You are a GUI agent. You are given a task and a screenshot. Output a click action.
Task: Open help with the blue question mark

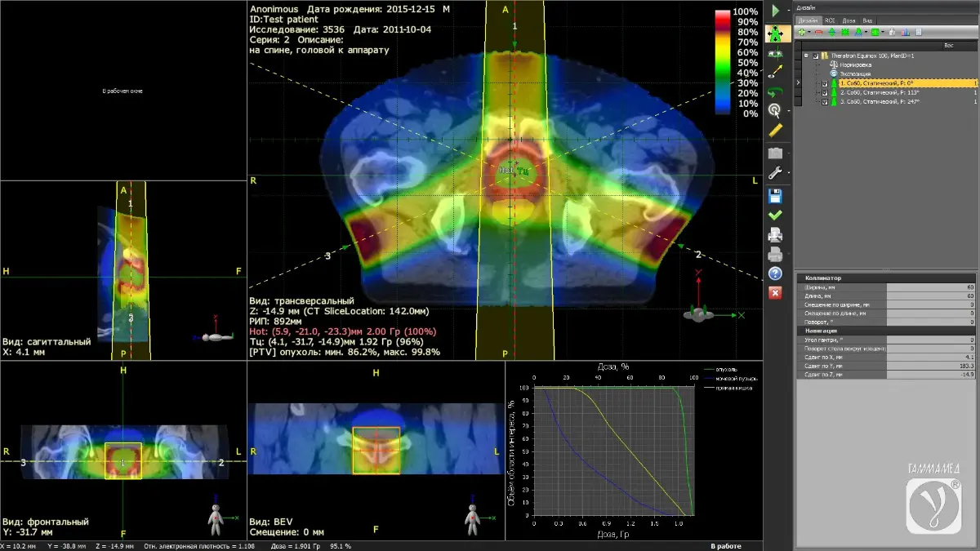pyautogui.click(x=775, y=273)
